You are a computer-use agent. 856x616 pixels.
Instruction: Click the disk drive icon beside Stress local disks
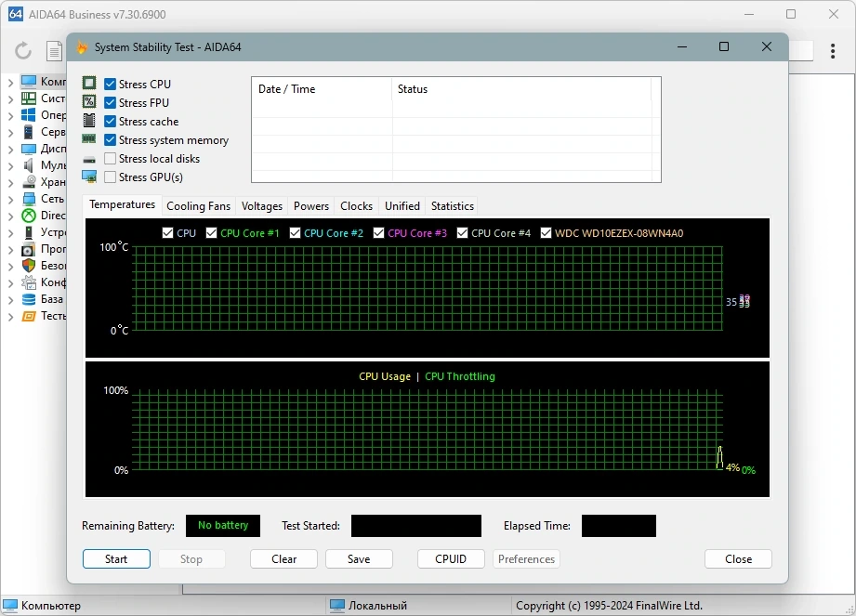click(x=89, y=160)
